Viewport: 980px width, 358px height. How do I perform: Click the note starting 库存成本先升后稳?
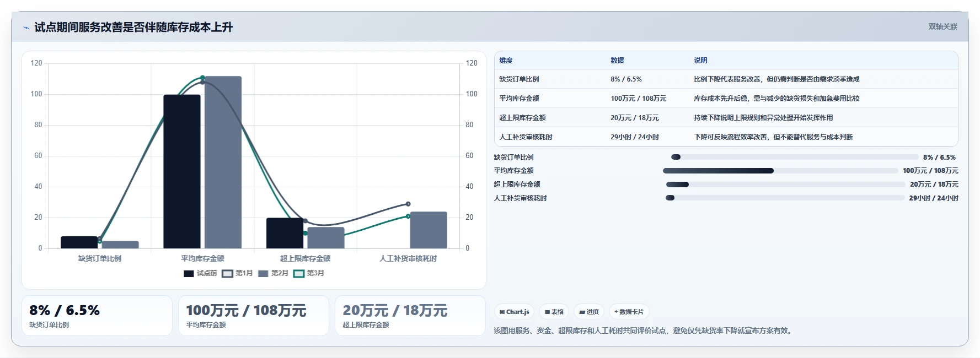click(776, 99)
